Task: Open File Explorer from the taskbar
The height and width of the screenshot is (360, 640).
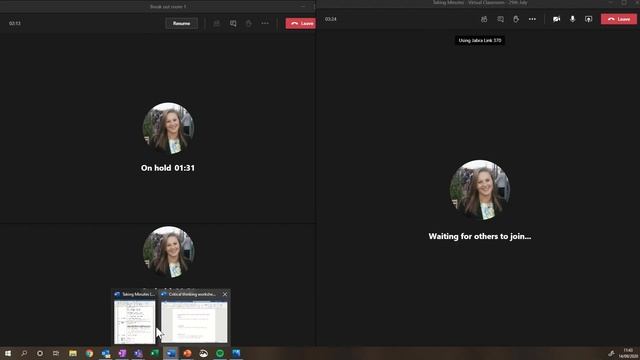Action: [73, 353]
